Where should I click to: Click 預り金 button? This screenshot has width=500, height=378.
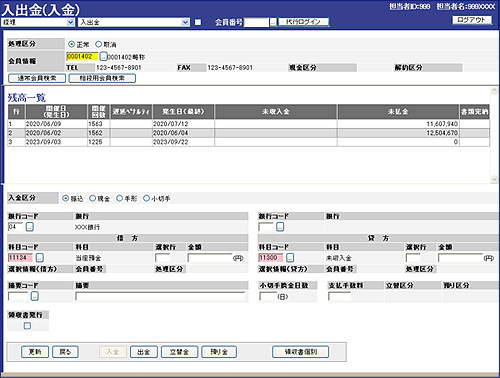219,352
